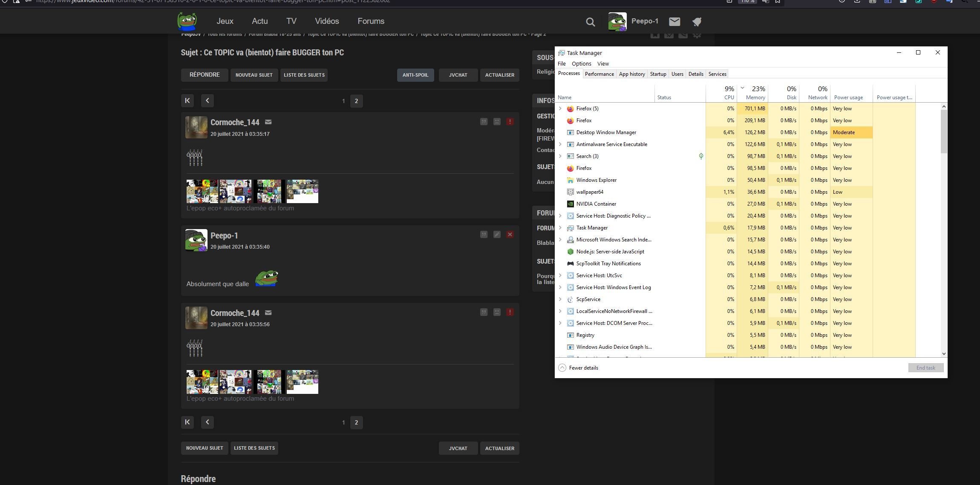Go to page 1 in top pagination
The image size is (980, 485).
pos(343,101)
